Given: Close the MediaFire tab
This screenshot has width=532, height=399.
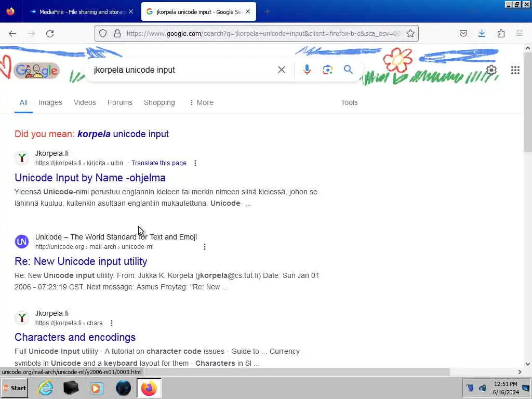Looking at the screenshot, I should click(131, 12).
